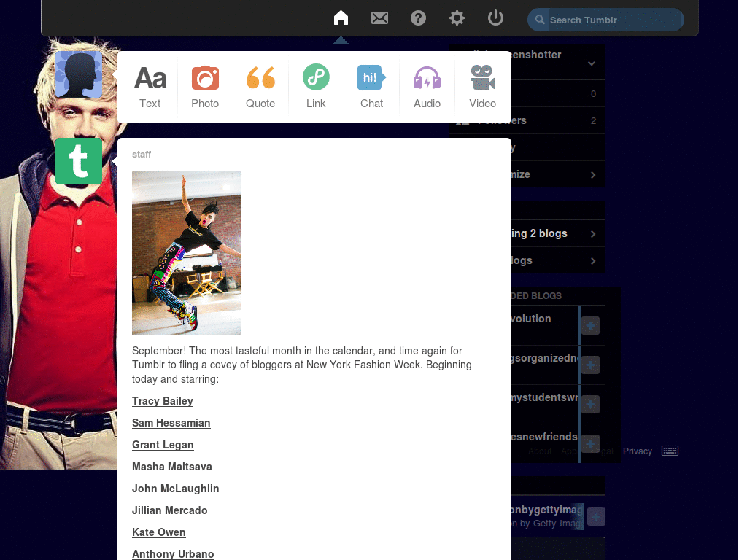
Task: Open the Kate Owen link
Action: (x=158, y=532)
